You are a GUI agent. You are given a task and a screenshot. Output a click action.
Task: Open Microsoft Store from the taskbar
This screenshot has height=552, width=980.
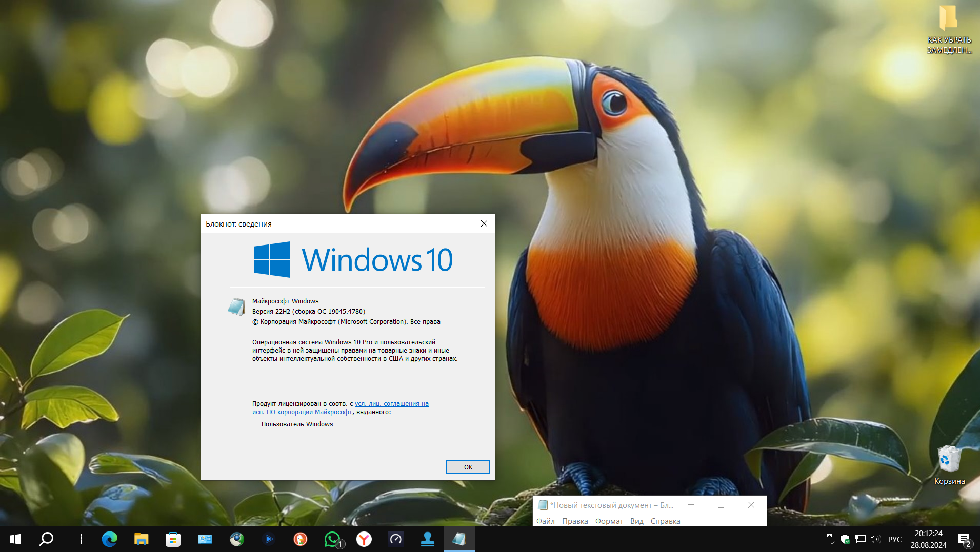pos(173,539)
